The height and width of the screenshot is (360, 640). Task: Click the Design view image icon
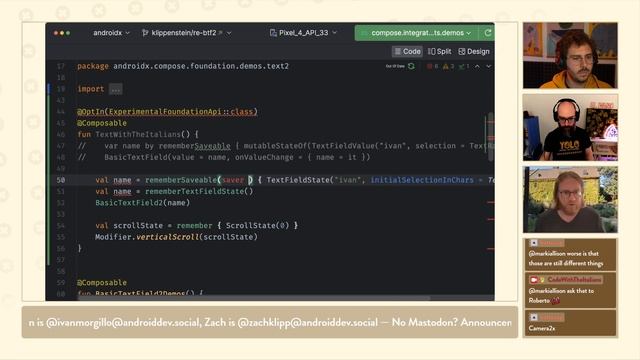462,51
